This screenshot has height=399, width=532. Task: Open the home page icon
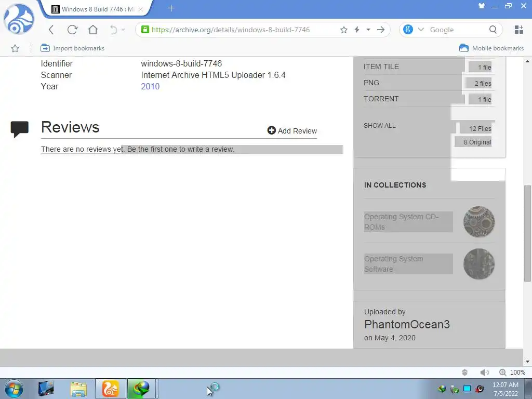pyautogui.click(x=92, y=30)
